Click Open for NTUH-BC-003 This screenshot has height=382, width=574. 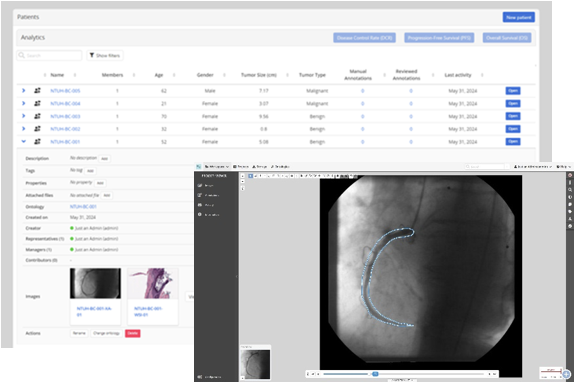[513, 116]
